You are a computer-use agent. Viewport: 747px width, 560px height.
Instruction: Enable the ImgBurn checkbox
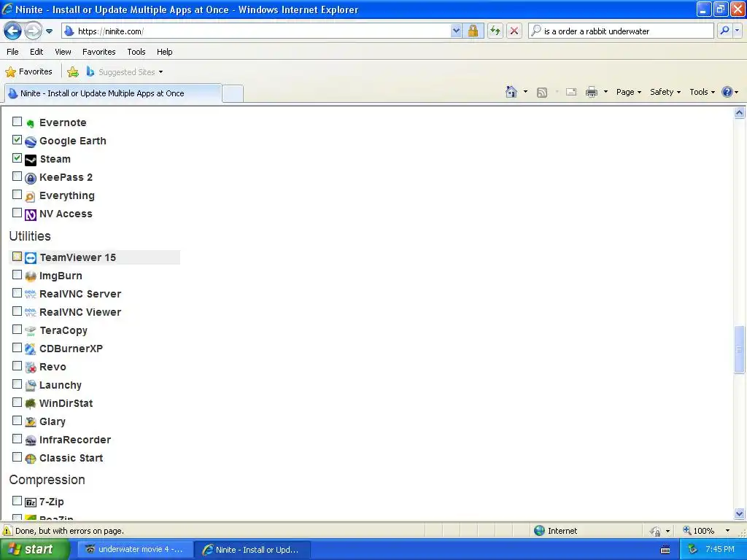(18, 275)
